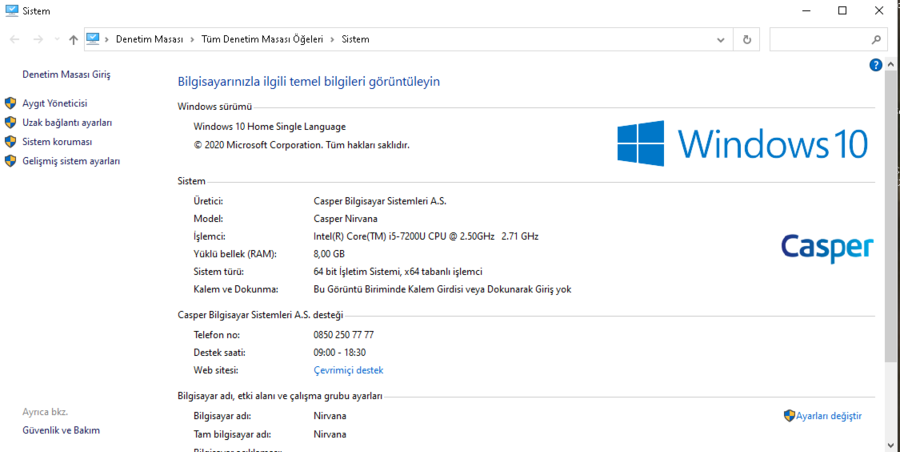This screenshot has height=452, width=900.
Task: Open Sistem koruması settings
Action: [57, 141]
